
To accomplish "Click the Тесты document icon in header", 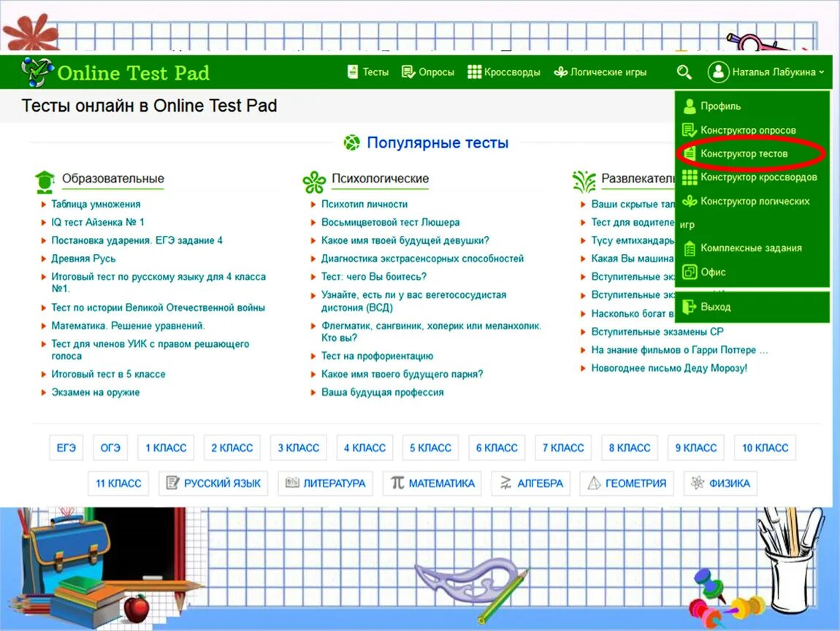I will 352,72.
